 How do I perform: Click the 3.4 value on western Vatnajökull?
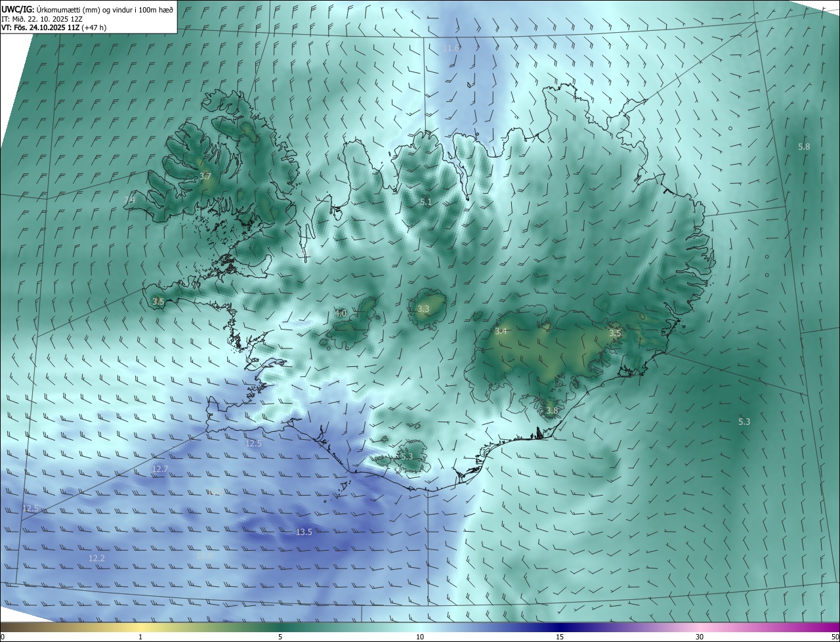click(x=501, y=332)
